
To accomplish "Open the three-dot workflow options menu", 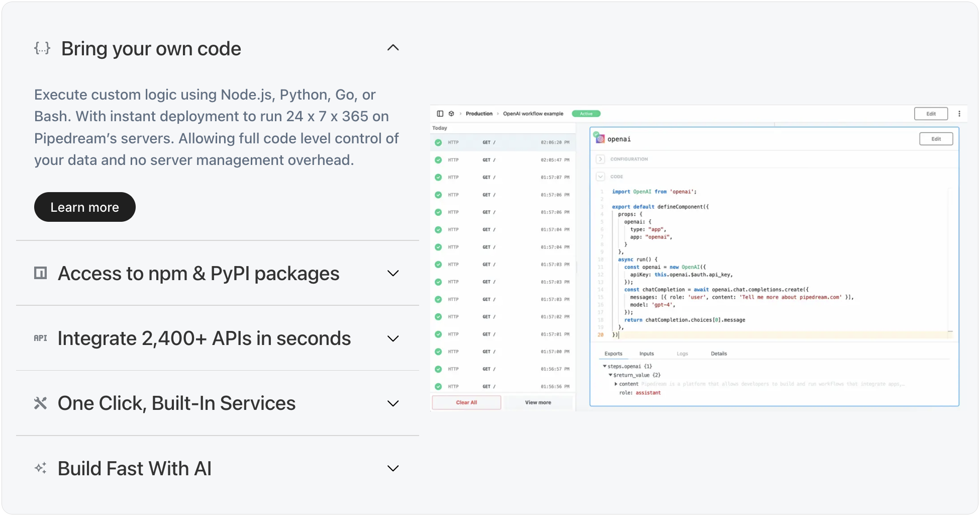I will pyautogui.click(x=959, y=114).
